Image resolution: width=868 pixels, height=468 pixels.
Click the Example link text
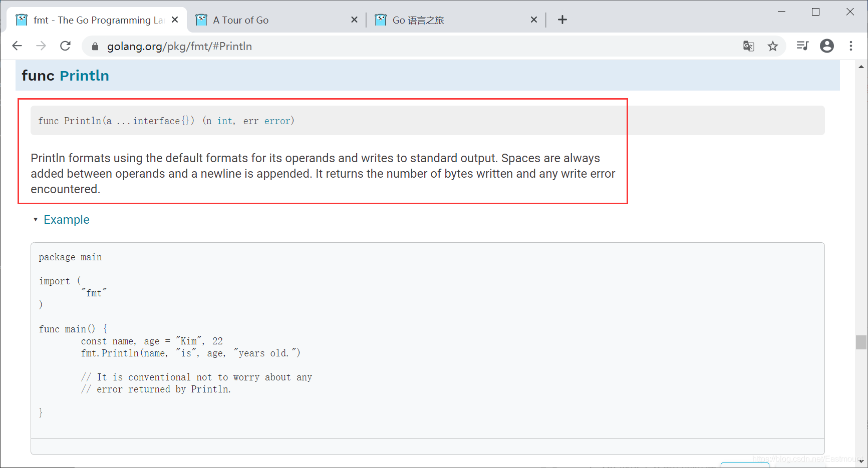[67, 220]
